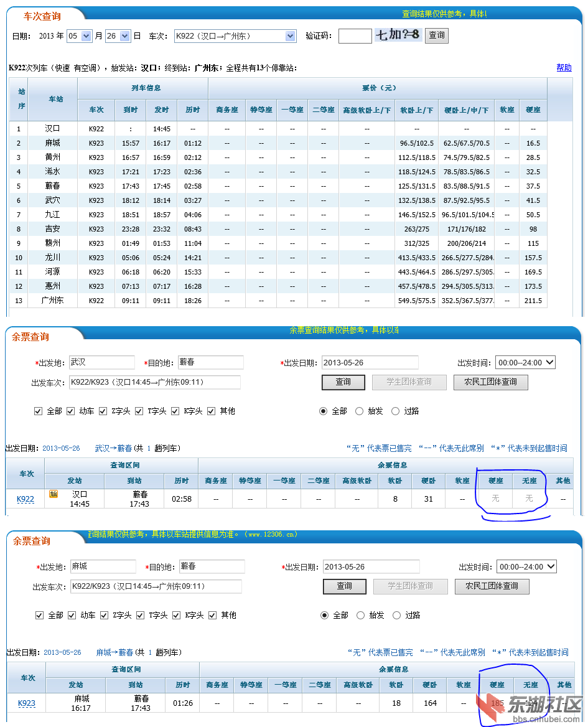Click the 目的地 field in the 武汉 query
This screenshot has height=727, width=588.
(211, 362)
